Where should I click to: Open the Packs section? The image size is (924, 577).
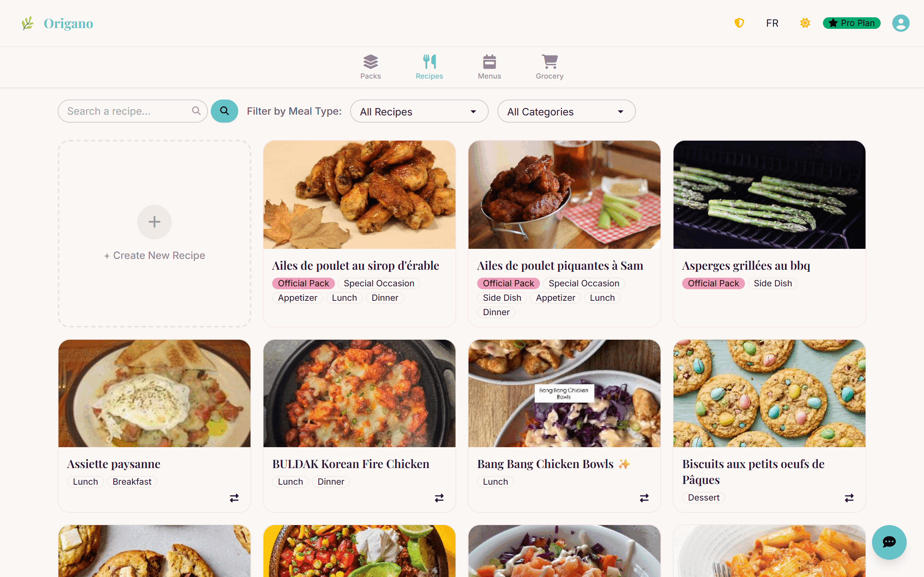point(370,67)
